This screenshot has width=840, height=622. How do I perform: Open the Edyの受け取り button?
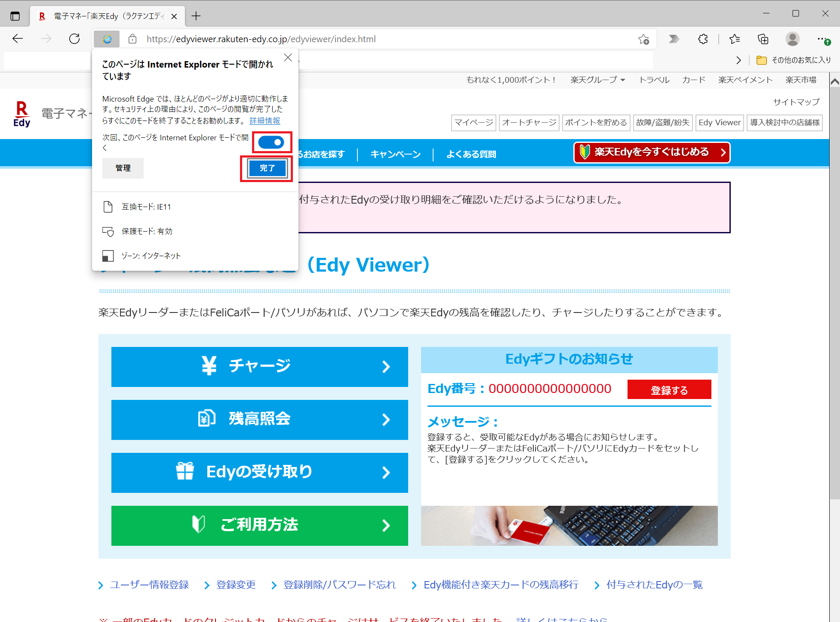260,473
